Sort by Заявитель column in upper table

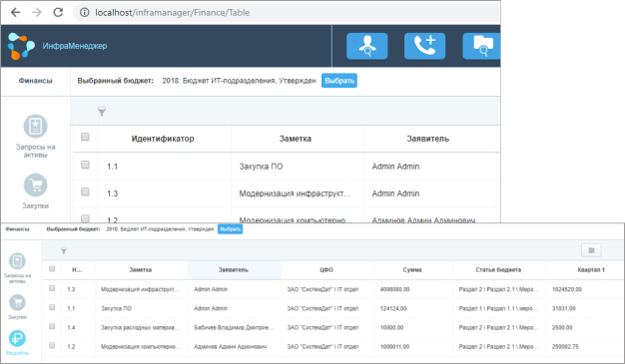tap(427, 139)
